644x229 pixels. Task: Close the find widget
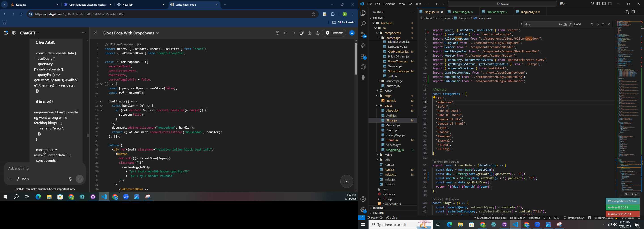[x=609, y=24]
